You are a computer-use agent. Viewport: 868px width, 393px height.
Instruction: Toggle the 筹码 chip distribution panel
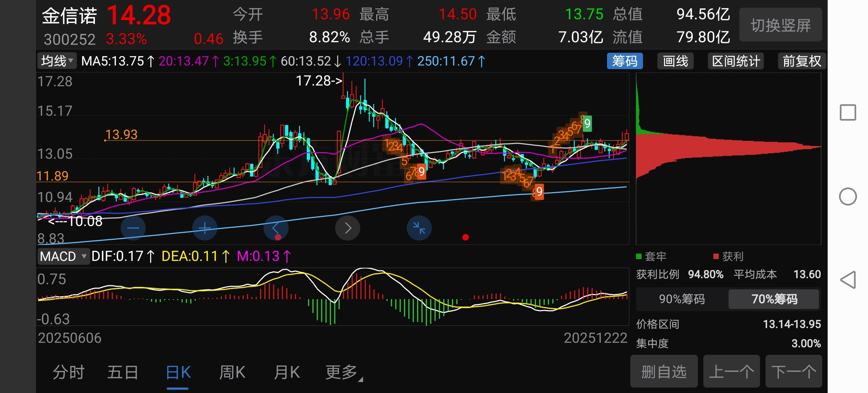click(x=624, y=61)
